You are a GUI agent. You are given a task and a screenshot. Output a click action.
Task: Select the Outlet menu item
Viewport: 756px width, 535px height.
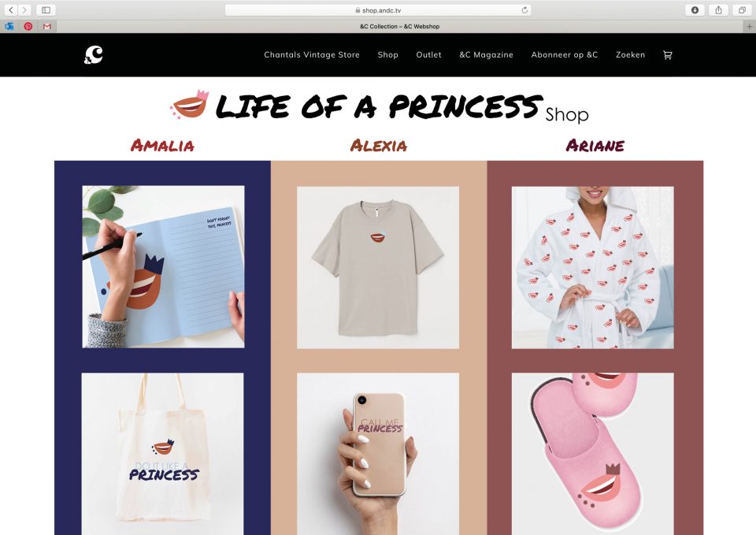click(428, 55)
